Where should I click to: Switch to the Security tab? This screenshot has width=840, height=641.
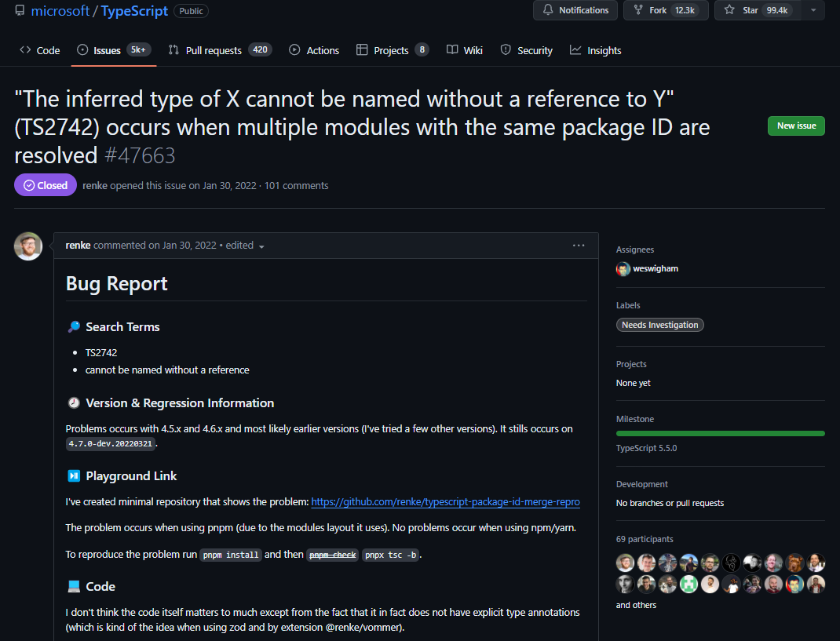coord(527,50)
